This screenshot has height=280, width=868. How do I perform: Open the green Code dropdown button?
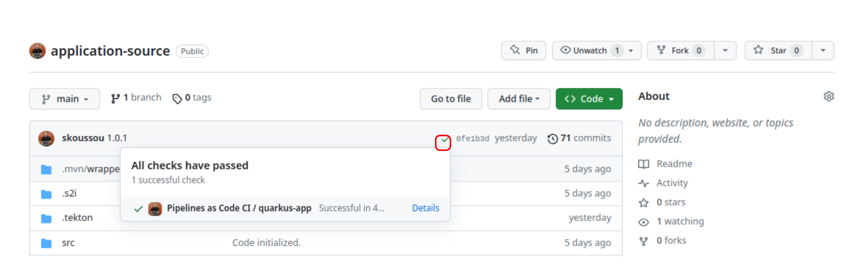click(x=589, y=99)
